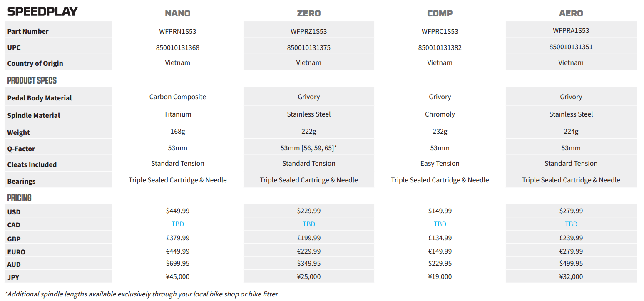Click the SPEEDPLAY logo heading
The height and width of the screenshot is (301, 644).
[x=42, y=12]
